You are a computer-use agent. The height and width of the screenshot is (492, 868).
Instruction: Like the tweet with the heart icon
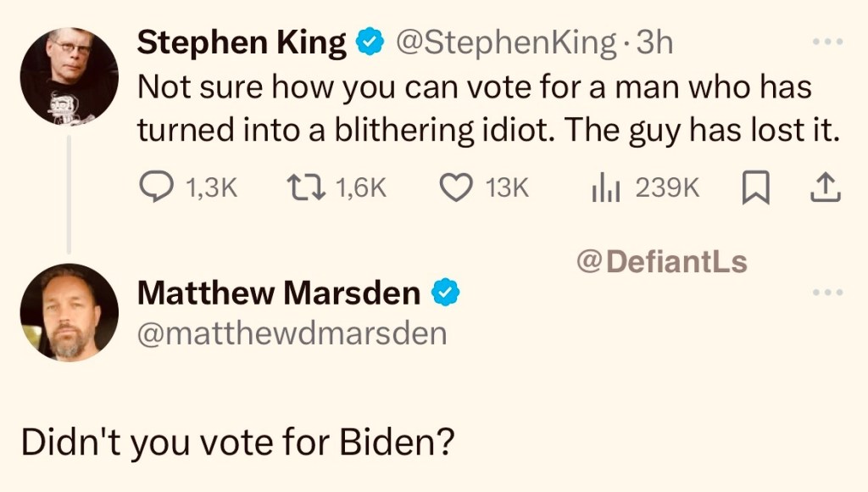click(x=456, y=188)
